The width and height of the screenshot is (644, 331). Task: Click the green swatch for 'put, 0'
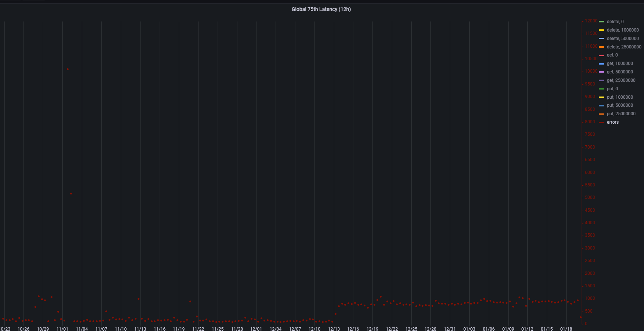tap(601, 89)
